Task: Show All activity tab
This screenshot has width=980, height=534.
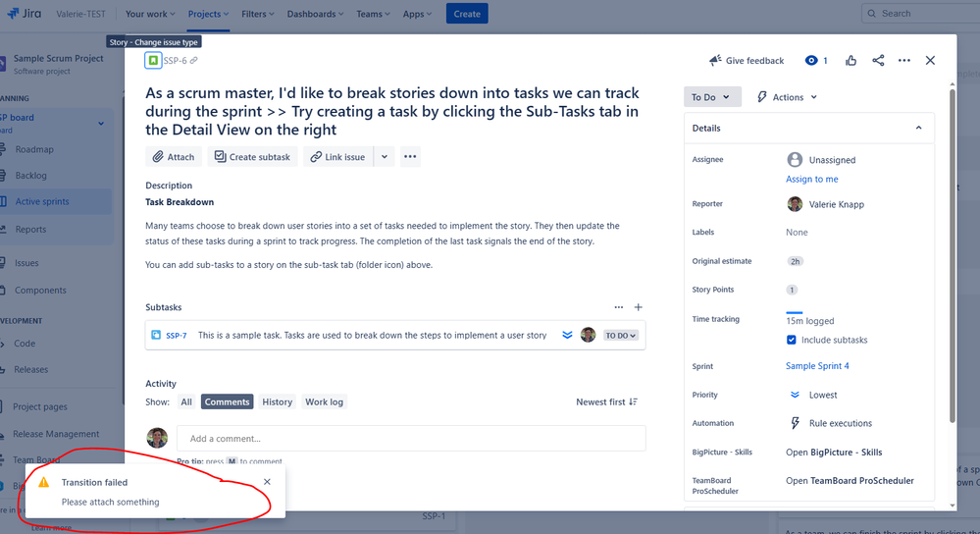Action: tap(186, 402)
